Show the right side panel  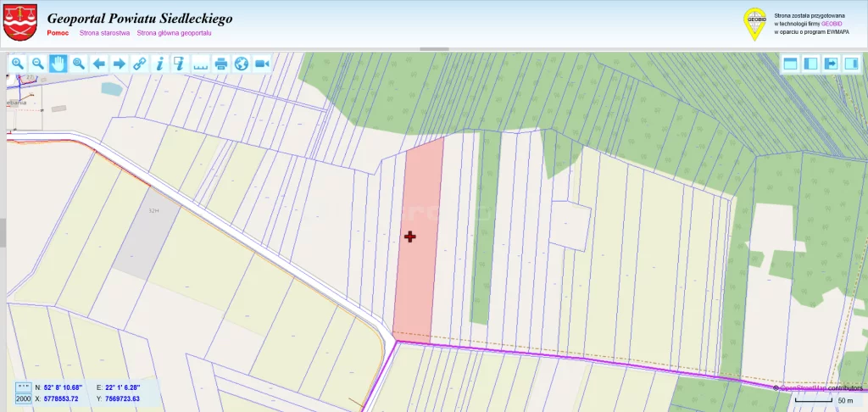click(x=851, y=64)
